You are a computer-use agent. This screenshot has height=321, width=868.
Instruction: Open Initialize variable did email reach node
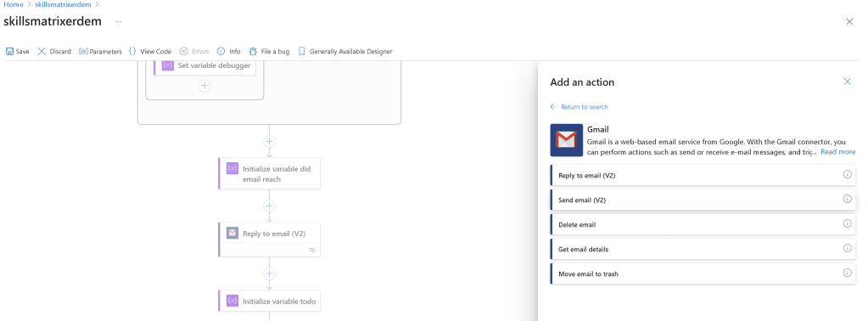(x=270, y=173)
